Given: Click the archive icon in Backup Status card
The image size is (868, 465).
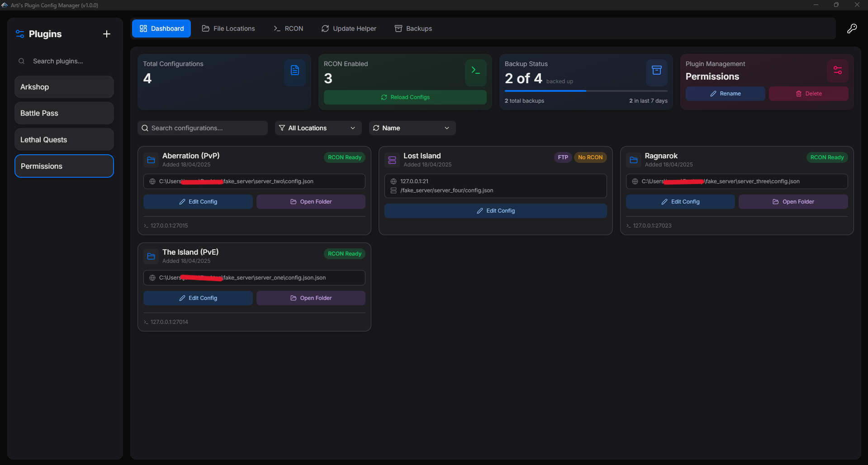Looking at the screenshot, I should [x=657, y=71].
